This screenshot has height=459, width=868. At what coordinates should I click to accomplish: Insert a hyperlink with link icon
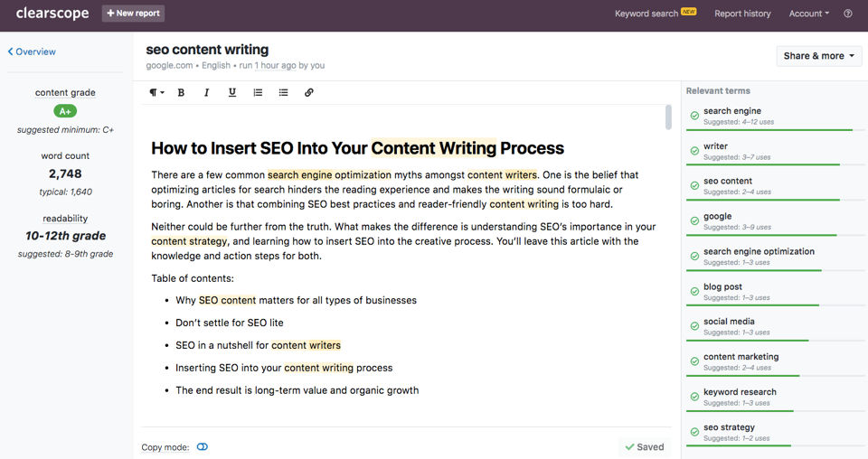[x=309, y=92]
